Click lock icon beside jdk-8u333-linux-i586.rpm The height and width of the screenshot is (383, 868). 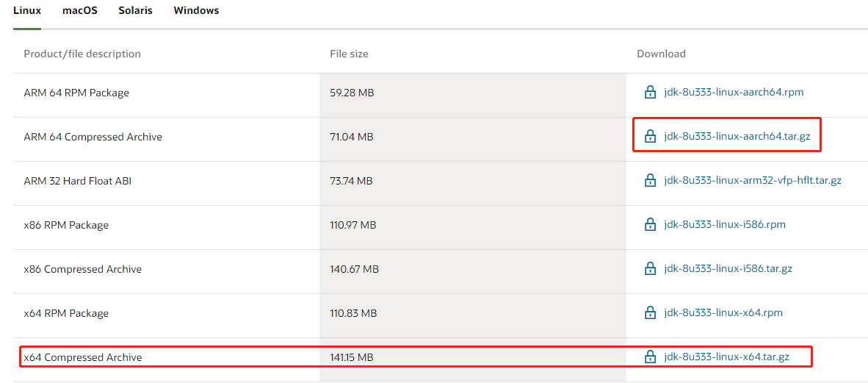coord(650,224)
